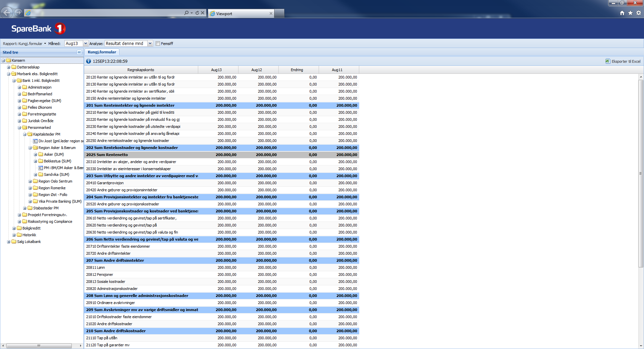Image resolution: width=644 pixels, height=349 pixels.
Task: Select Juridisk Område folder
Action: click(x=38, y=121)
